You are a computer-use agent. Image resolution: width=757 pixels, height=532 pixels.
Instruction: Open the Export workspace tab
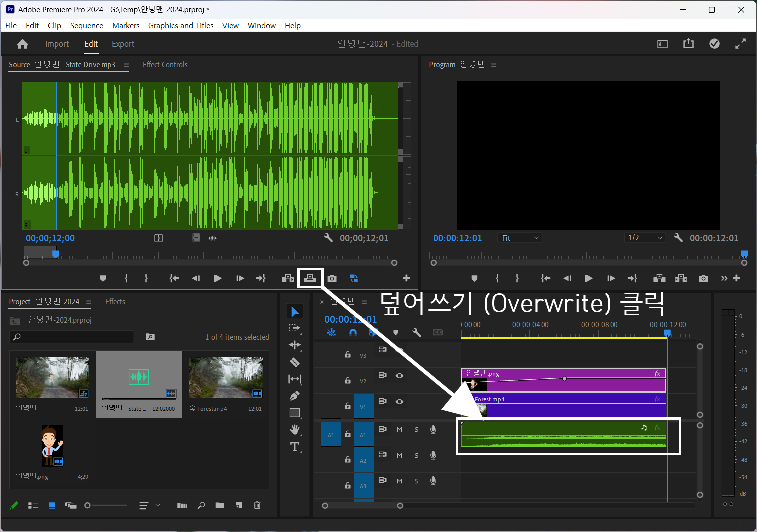(x=123, y=44)
